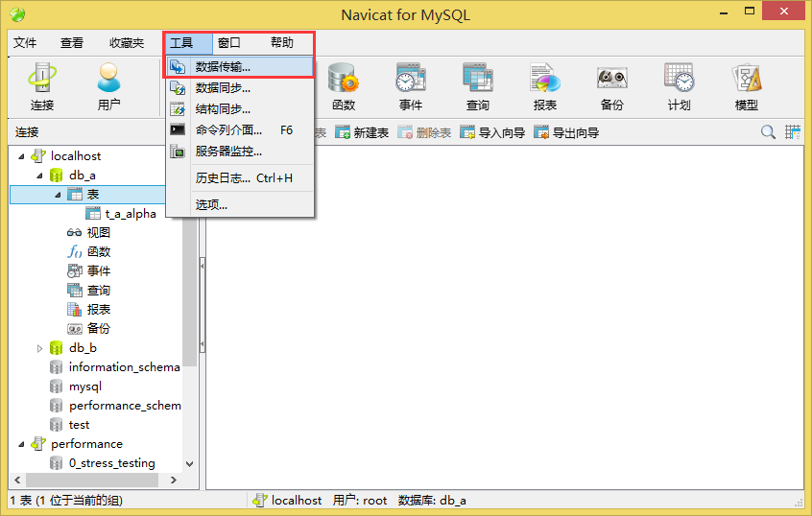Choose 命令列介面... from the Tools menu

pyautogui.click(x=240, y=129)
